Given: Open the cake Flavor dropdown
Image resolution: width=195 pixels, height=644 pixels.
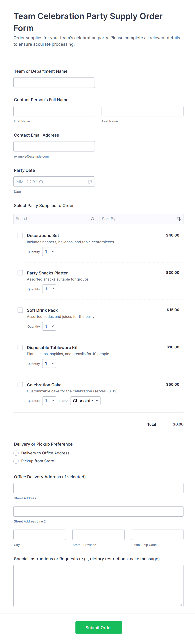Looking at the screenshot, I should 85,401.
